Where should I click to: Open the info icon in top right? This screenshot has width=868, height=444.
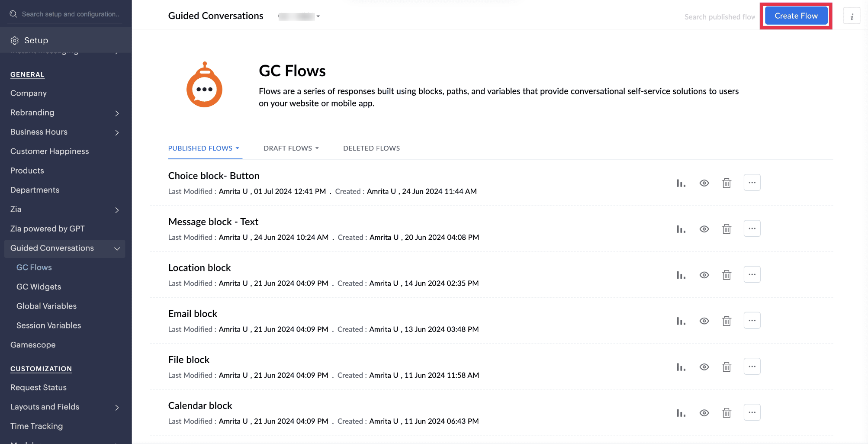[852, 16]
